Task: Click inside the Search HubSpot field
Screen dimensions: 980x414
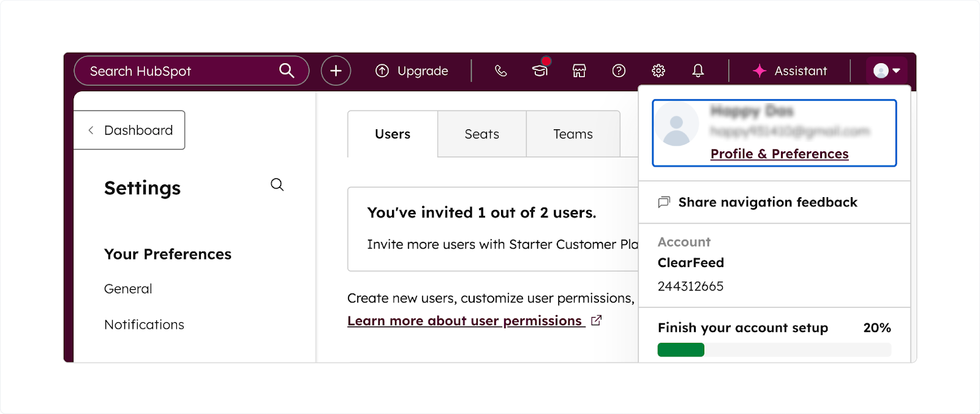Action: tap(191, 71)
